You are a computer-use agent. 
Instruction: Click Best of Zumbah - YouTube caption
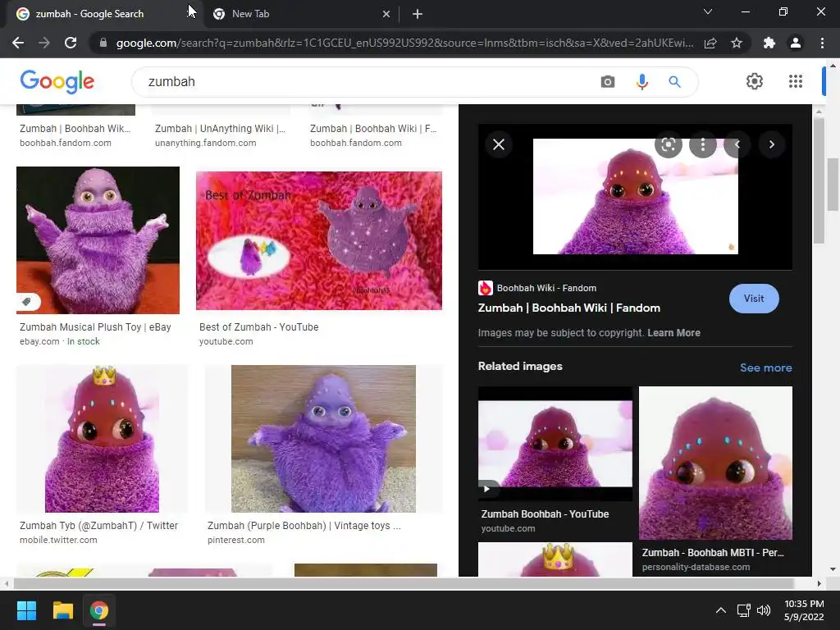pos(258,326)
